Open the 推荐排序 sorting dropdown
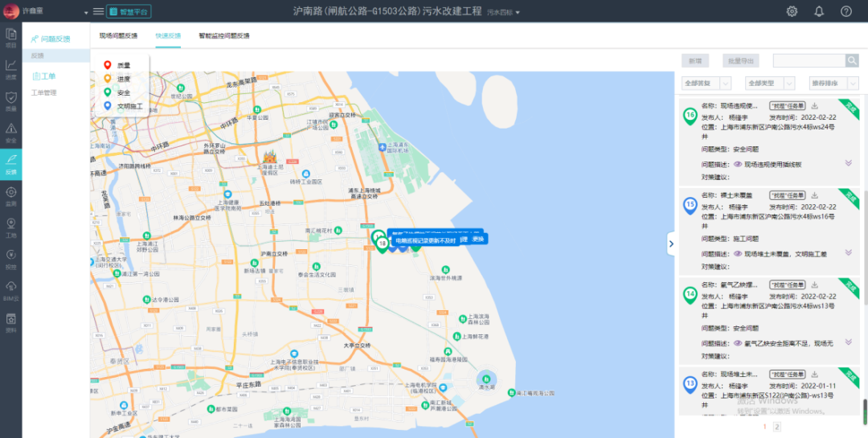The image size is (868, 438). 833,83
